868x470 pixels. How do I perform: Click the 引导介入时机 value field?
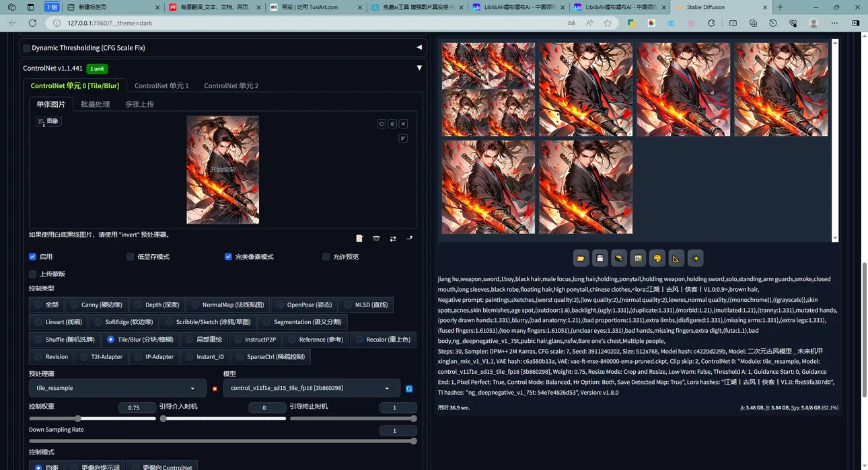click(267, 407)
